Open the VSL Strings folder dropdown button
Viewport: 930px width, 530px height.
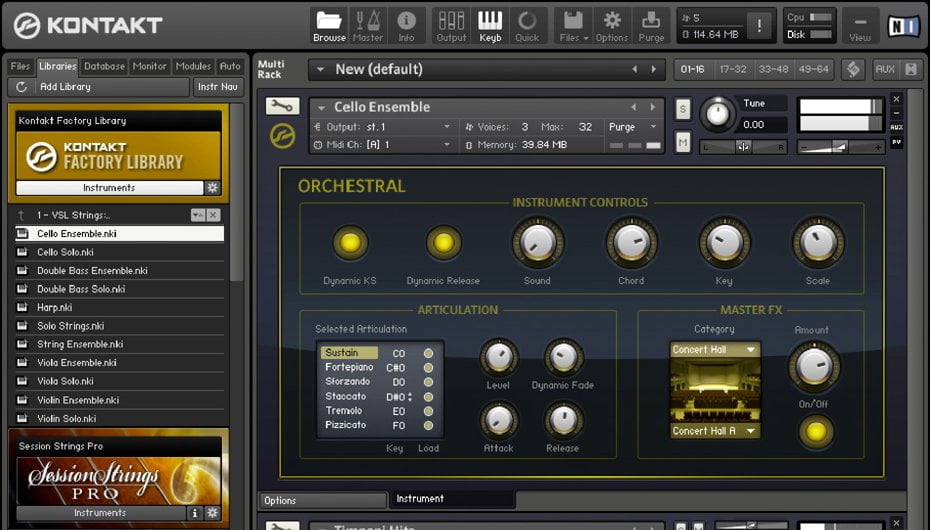[x=198, y=215]
